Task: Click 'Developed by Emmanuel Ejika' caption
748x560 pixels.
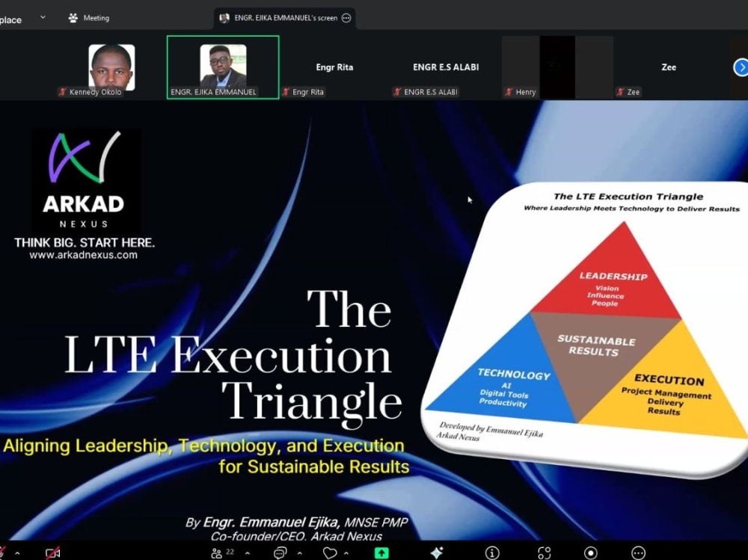Action: (491, 429)
